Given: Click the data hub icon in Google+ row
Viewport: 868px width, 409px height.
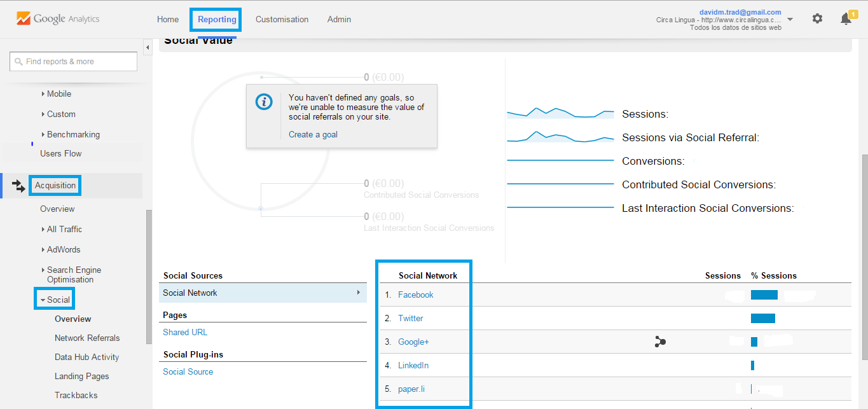Looking at the screenshot, I should (x=660, y=342).
